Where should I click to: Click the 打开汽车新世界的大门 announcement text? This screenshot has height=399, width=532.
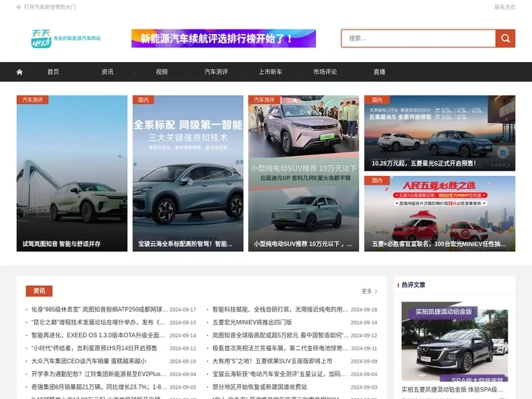pos(50,7)
